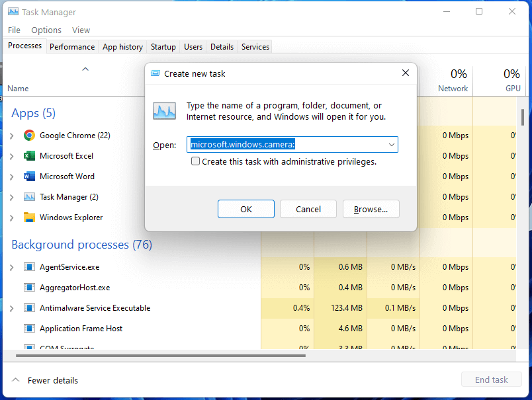Click the Application Frame Host icon
The image size is (532, 400).
click(x=29, y=329)
